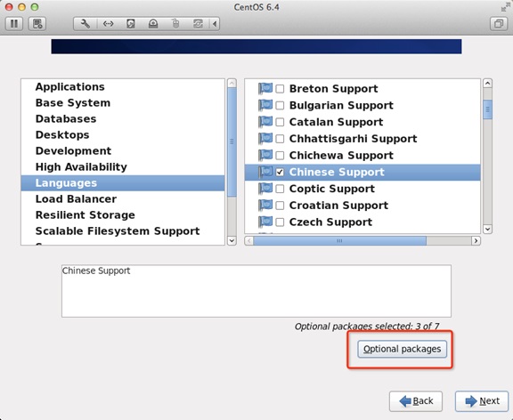Image resolution: width=513 pixels, height=420 pixels.
Task: Collapse the device toolbar with left arrow
Action: click(215, 24)
